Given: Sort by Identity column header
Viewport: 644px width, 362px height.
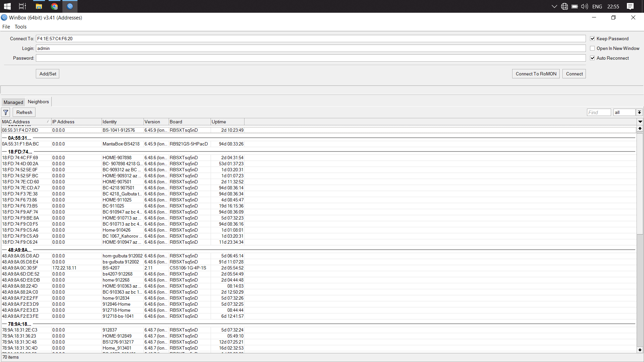Looking at the screenshot, I should [x=122, y=122].
